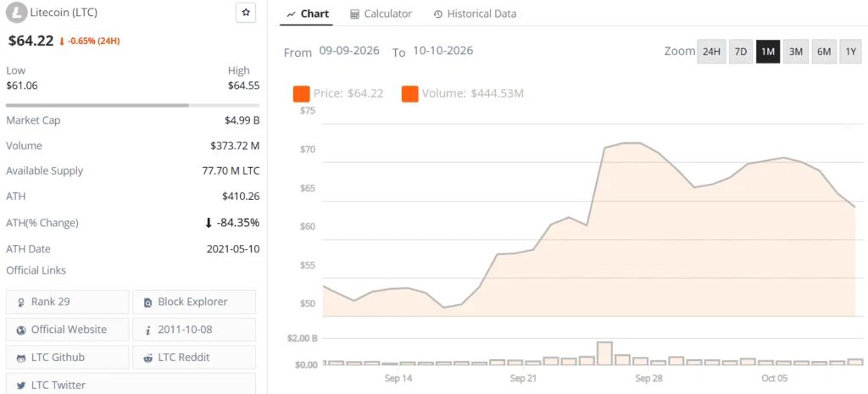Select the 3M zoom range
The width and height of the screenshot is (868, 394).
click(x=795, y=52)
